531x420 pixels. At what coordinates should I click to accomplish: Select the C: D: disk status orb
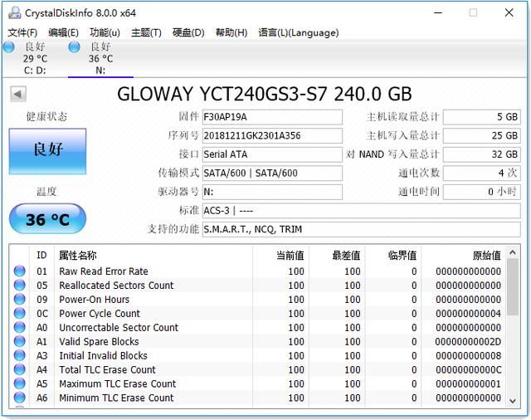click(9, 46)
